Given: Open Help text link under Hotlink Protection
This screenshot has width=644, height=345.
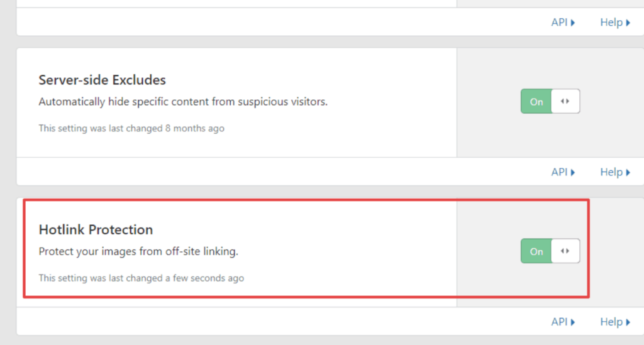Looking at the screenshot, I should [x=611, y=322].
